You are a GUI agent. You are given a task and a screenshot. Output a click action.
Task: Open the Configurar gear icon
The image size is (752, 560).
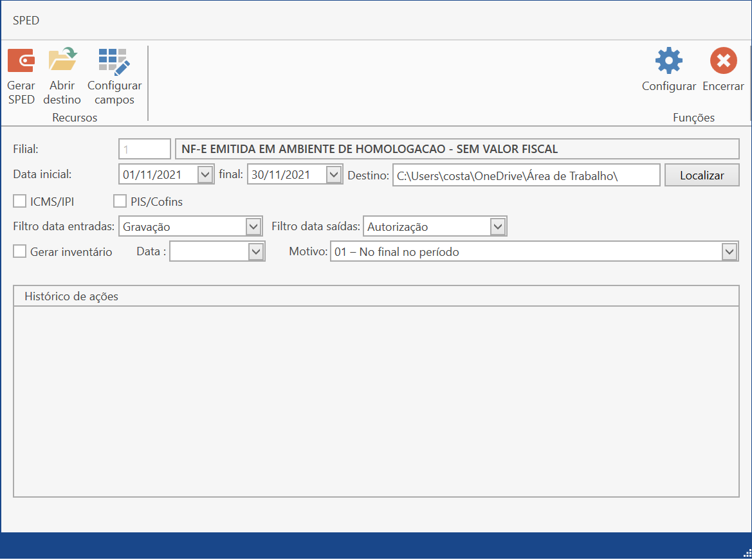668,61
